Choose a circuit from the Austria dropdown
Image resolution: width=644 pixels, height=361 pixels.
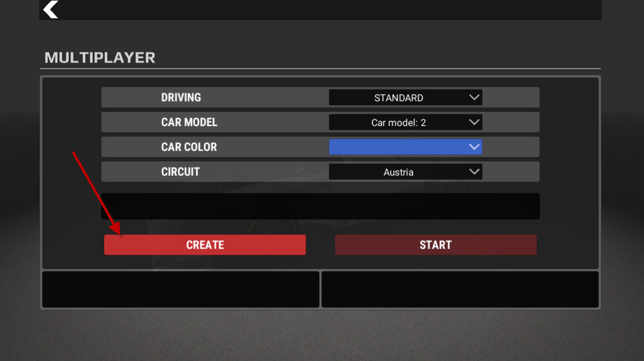[405, 172]
